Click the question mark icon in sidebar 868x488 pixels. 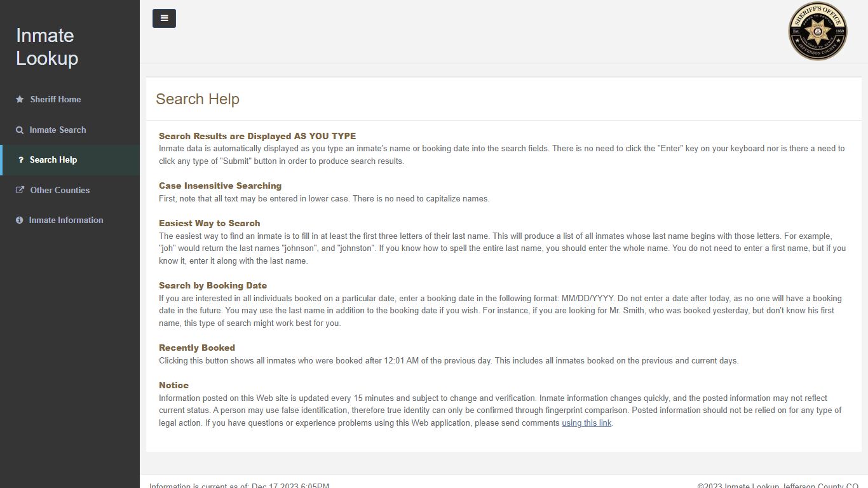[x=21, y=160]
